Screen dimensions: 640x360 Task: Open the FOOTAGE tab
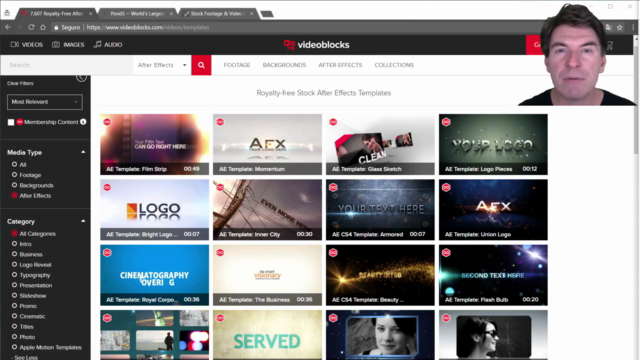pos(237,65)
